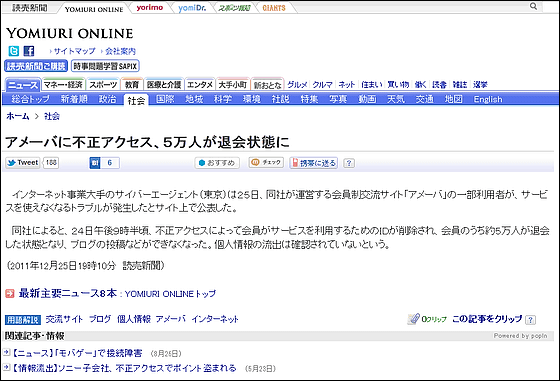The width and height of the screenshot is (560, 381).
Task: Click the search magnifier icon
Action: tap(533, 6)
